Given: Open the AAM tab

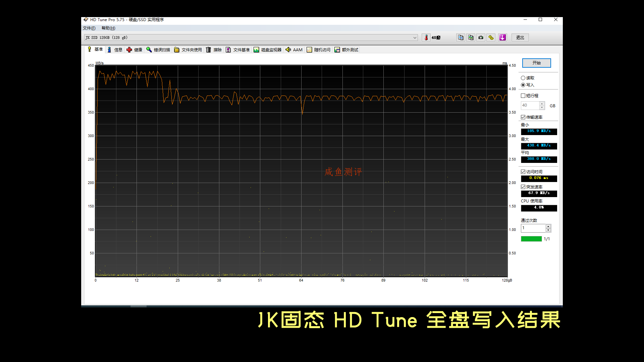Looking at the screenshot, I should click(294, 50).
